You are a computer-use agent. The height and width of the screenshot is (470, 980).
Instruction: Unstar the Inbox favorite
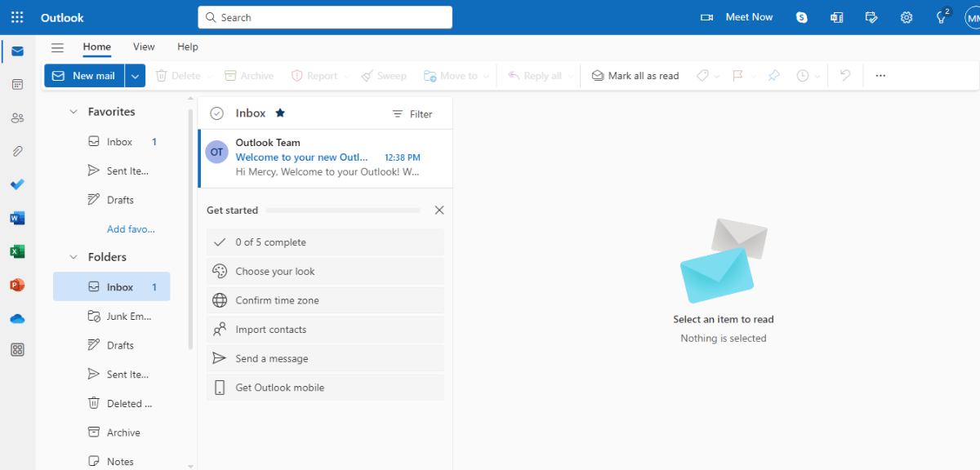tap(279, 113)
